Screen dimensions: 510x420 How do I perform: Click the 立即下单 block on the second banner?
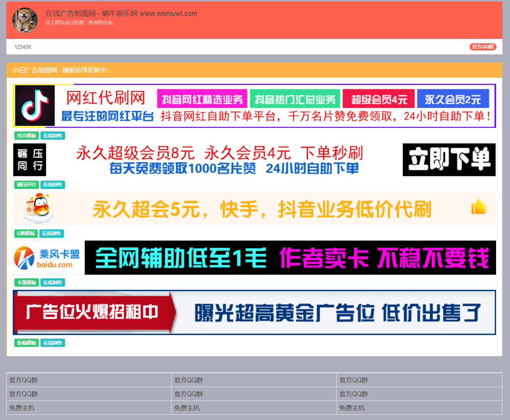(448, 160)
